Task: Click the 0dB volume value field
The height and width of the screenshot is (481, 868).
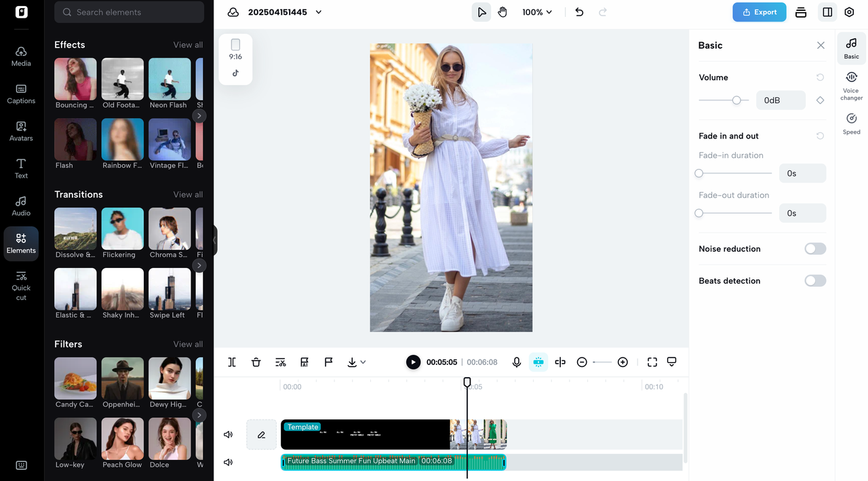Action: point(781,100)
